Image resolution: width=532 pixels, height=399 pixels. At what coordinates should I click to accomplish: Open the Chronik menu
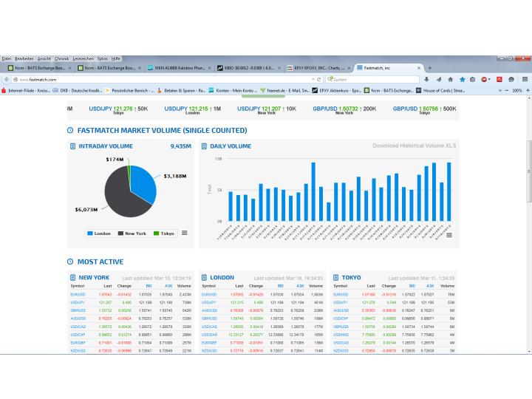click(x=61, y=58)
